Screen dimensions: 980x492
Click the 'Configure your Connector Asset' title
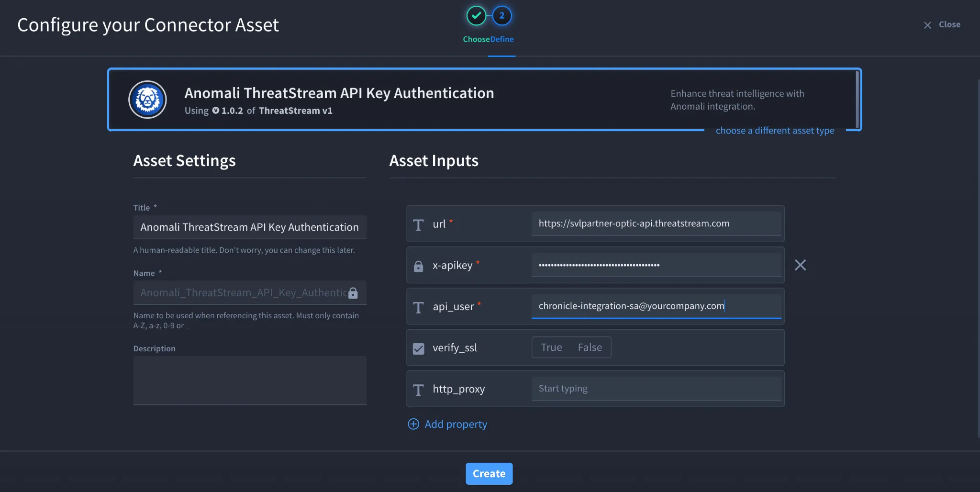(148, 25)
